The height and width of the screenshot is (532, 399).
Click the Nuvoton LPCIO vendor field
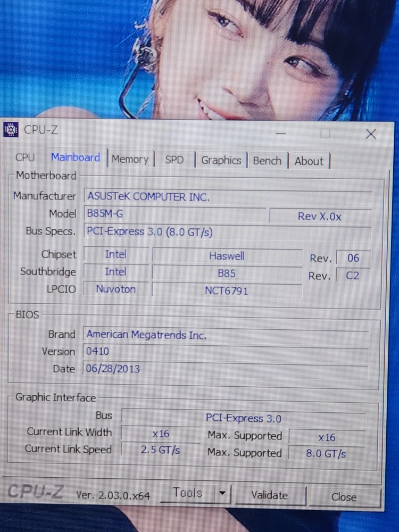click(116, 289)
